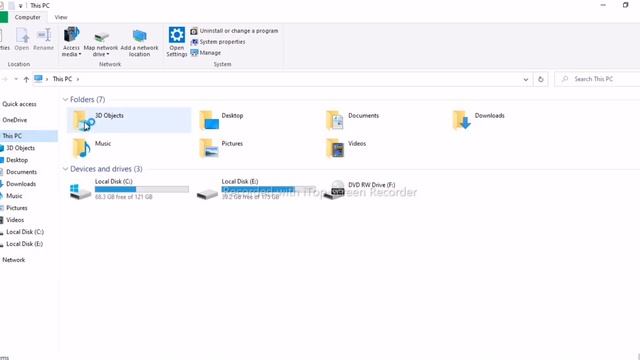Viewport: 640px width, 360px height.
Task: Select the Downloads folder icon
Action: coord(461,120)
